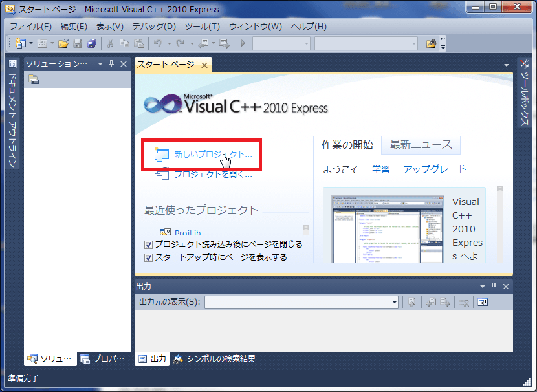Open the ツール(T) menu
The height and width of the screenshot is (392, 537).
[x=203, y=27]
